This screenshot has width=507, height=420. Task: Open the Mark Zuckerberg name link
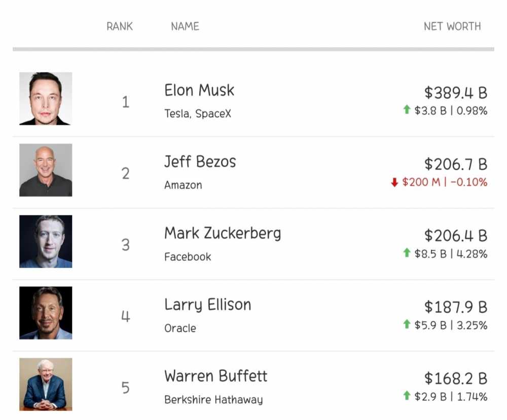click(223, 234)
